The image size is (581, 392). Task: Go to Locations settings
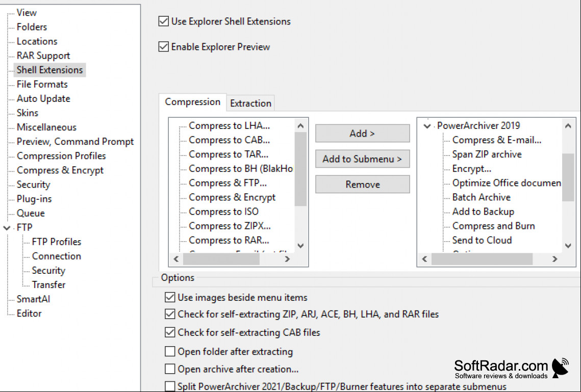37,41
